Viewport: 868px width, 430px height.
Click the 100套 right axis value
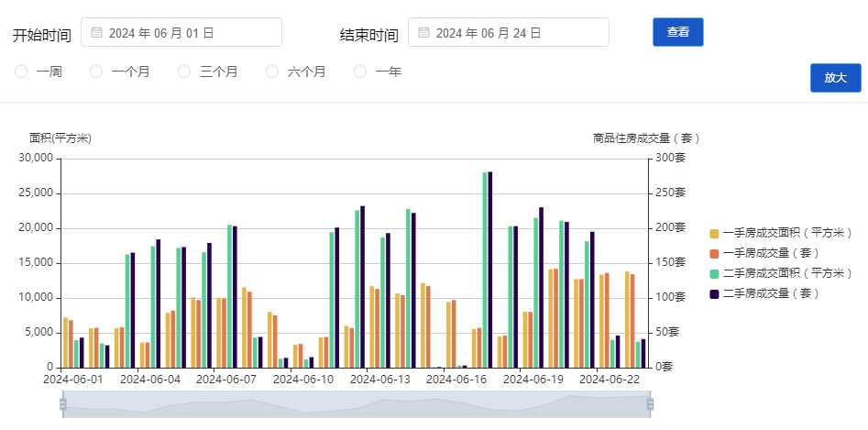[671, 298]
